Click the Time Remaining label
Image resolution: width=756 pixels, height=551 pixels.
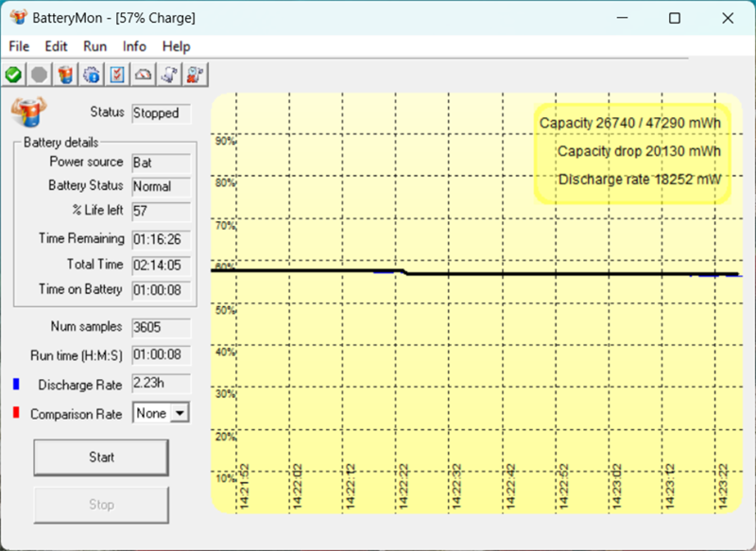pos(81,238)
